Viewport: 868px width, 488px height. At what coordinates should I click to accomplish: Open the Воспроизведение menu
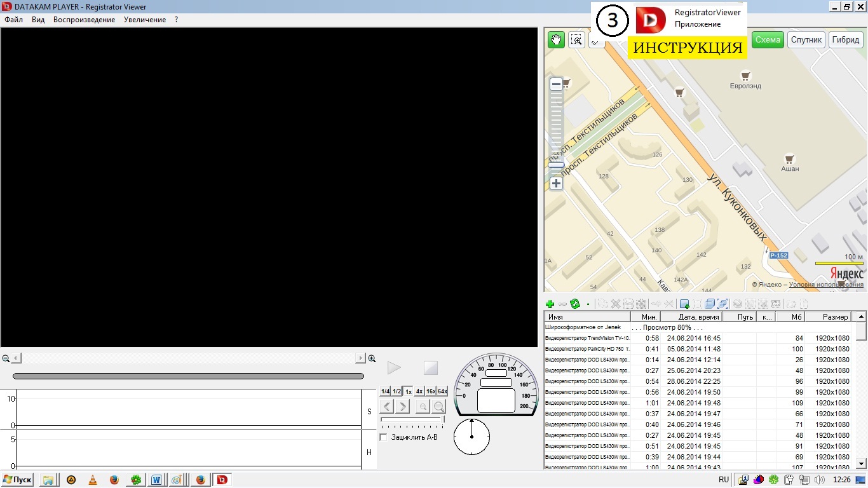pyautogui.click(x=84, y=20)
